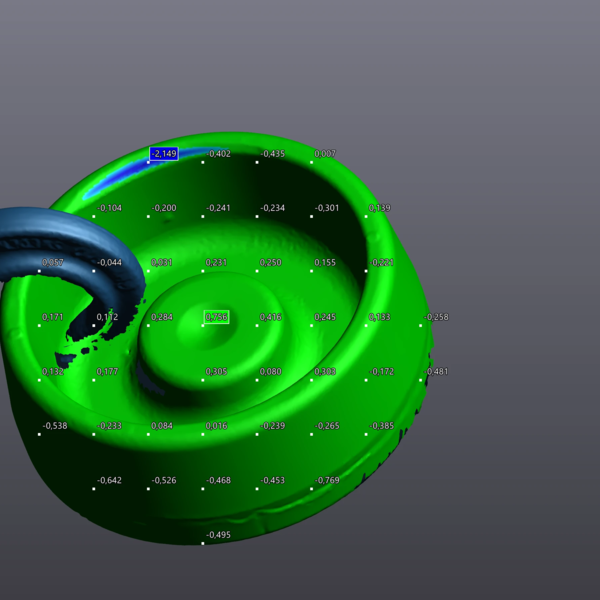600x600 pixels.
Task: Pick the -0,385 deviation label
Action: pos(381,426)
